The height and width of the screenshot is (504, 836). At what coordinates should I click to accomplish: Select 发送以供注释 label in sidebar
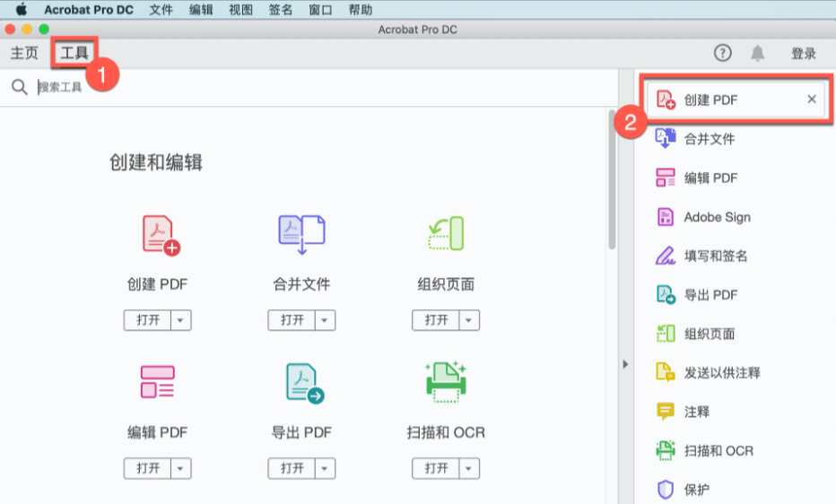coord(722,372)
